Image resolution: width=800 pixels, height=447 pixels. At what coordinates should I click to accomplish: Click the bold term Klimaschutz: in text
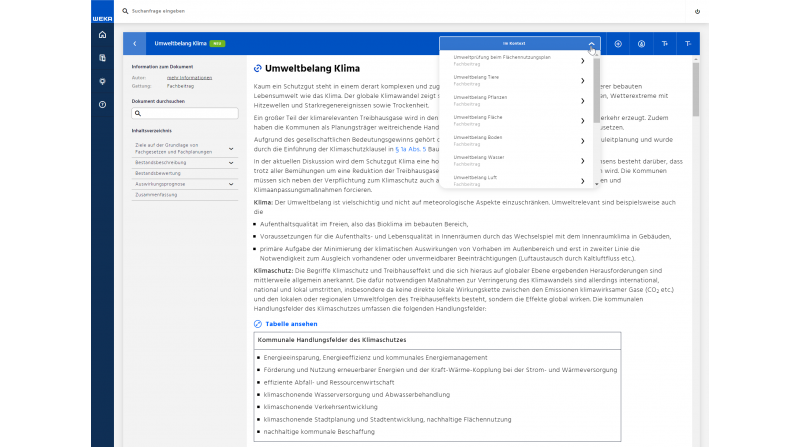273,271
